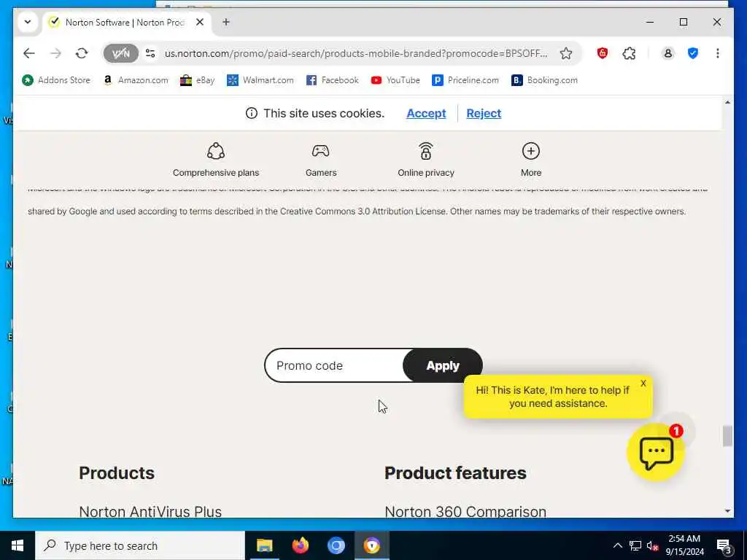Open the extensions puzzle icon
Screen dimensions: 747x560
point(629,53)
